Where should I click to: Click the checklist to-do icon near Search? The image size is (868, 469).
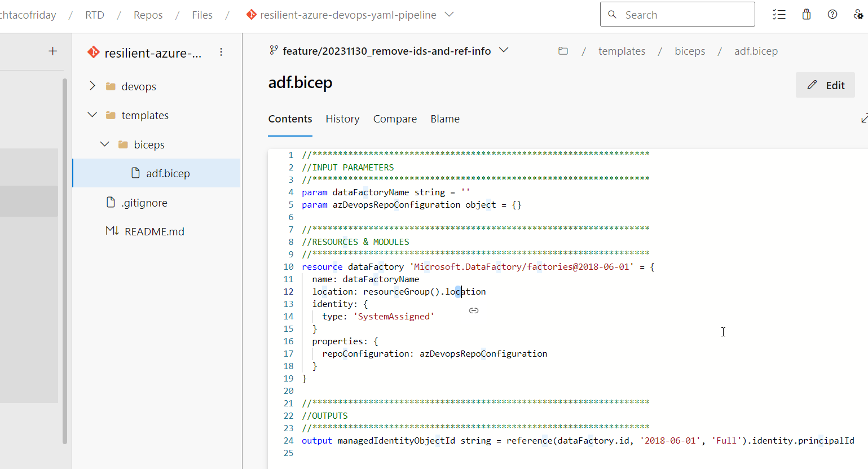tap(779, 15)
